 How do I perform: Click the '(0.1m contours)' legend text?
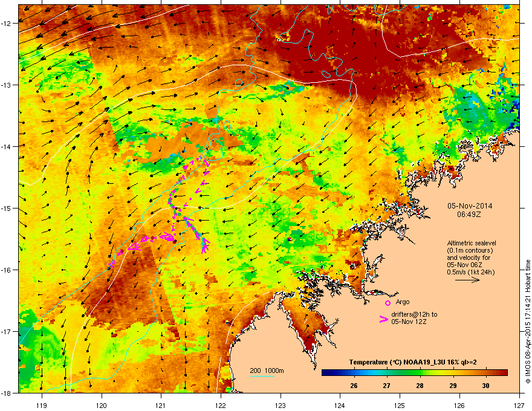coord(470,250)
